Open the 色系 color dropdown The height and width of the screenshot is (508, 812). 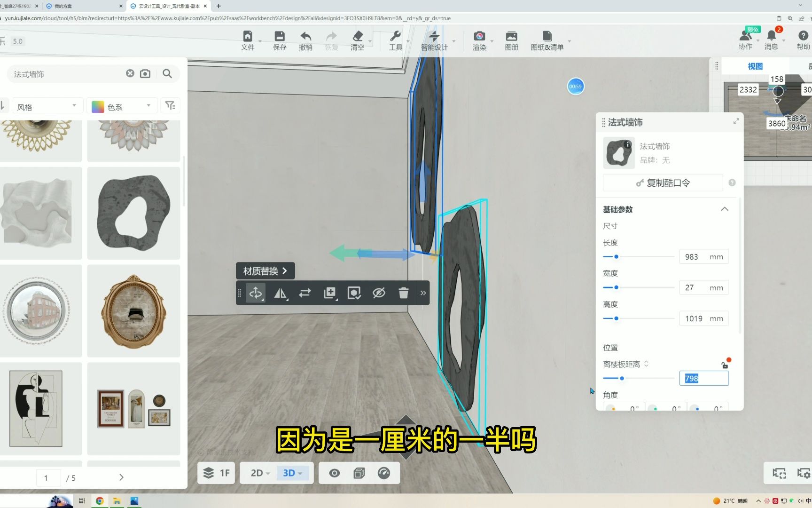122,107
